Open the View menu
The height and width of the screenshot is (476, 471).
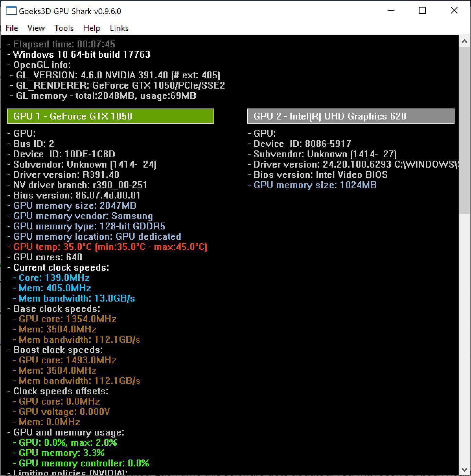(x=36, y=28)
